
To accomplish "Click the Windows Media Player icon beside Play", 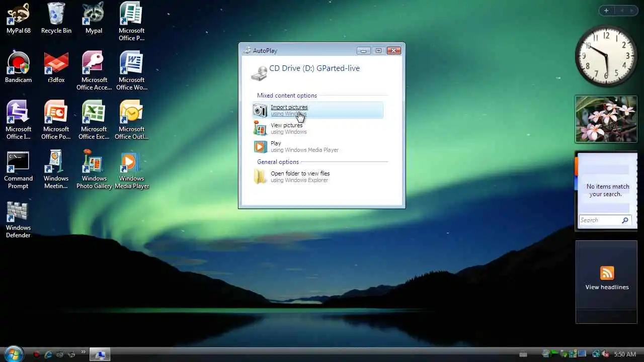I will coord(260,146).
